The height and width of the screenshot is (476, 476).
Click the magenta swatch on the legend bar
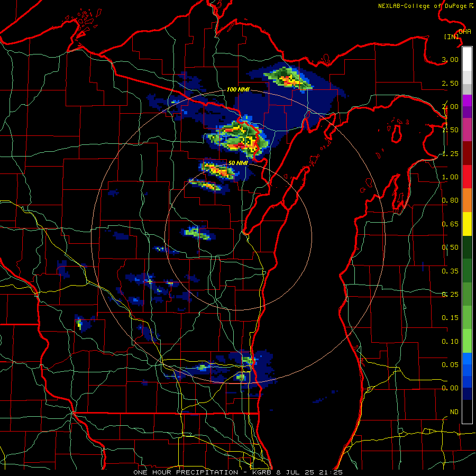click(467, 130)
